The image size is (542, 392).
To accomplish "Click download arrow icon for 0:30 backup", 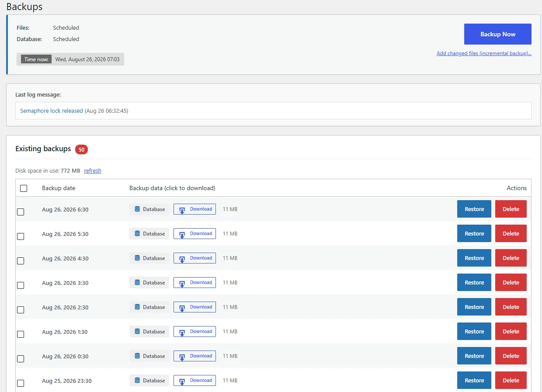I will coord(182,357).
